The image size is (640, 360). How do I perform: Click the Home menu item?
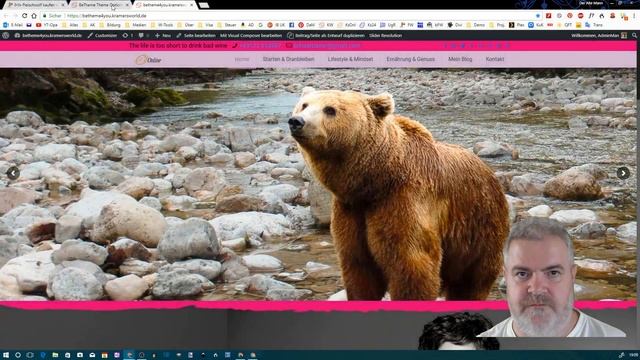[x=242, y=59]
